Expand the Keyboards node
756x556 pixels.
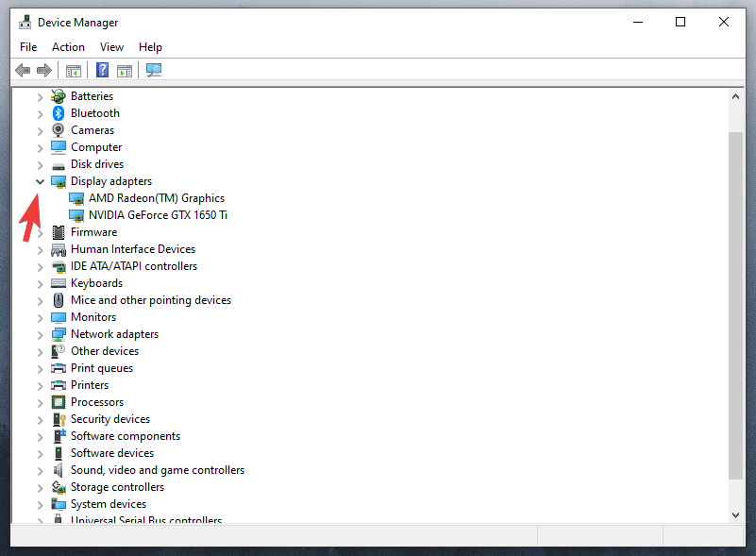tap(40, 283)
